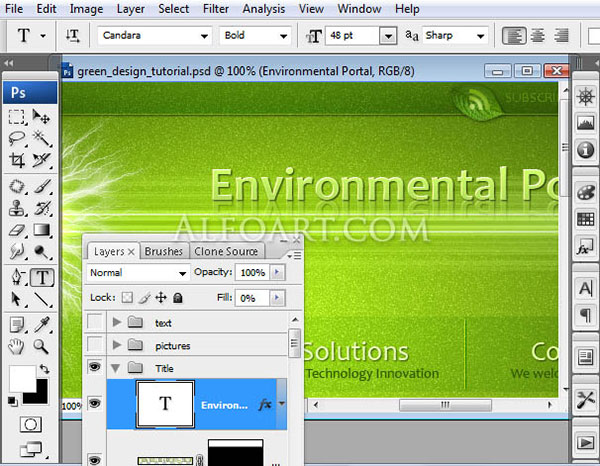Toggle Quick Mask mode

point(31,424)
